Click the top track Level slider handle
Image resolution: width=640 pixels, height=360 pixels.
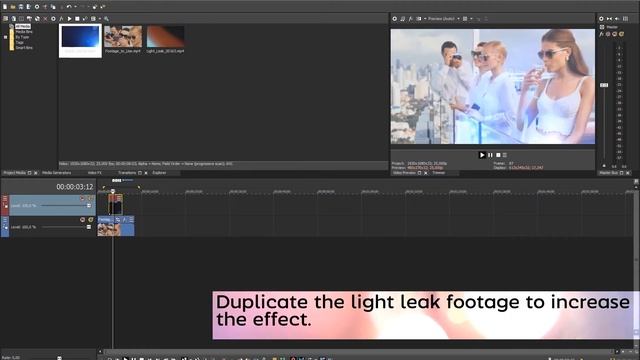coord(89,206)
